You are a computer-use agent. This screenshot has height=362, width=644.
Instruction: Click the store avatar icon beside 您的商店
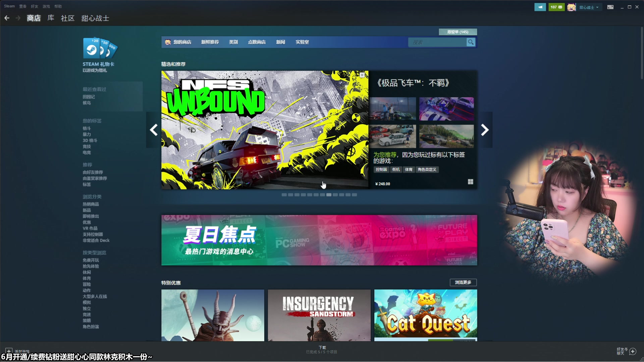168,42
